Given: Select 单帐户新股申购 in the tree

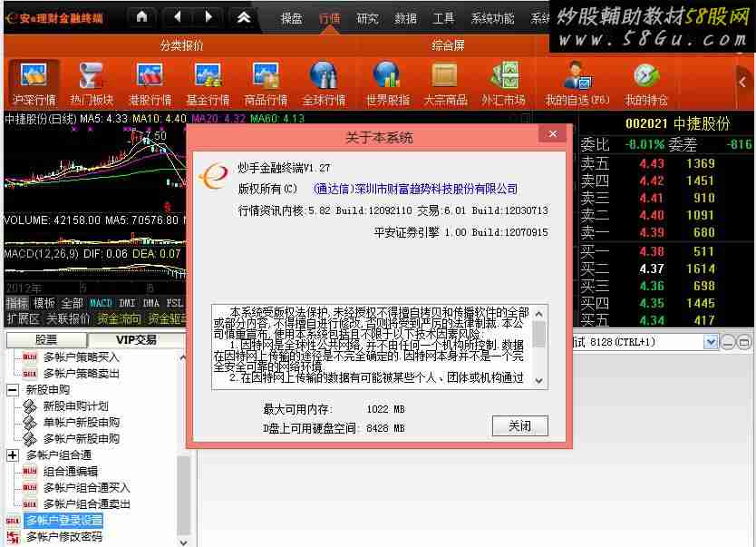Looking at the screenshot, I should tap(82, 423).
